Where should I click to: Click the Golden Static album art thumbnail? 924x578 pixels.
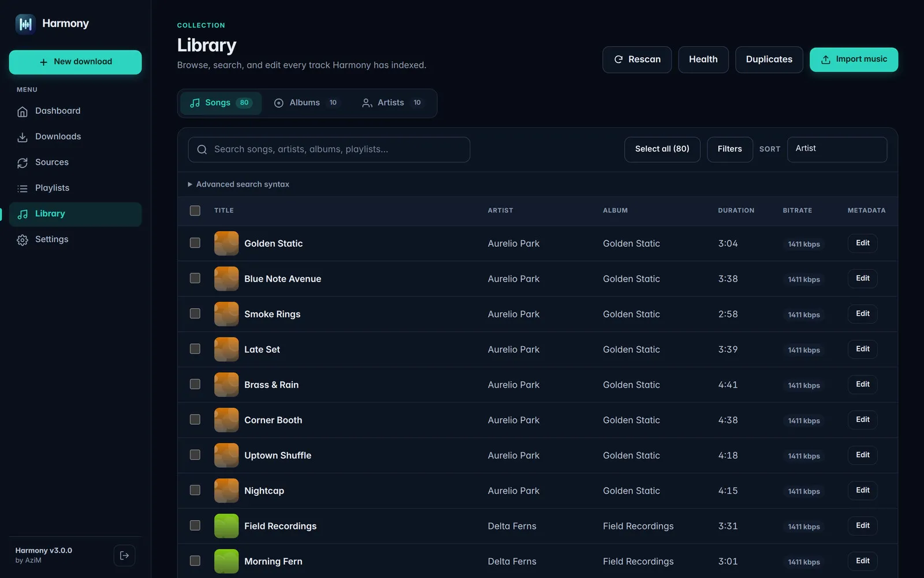click(x=226, y=243)
